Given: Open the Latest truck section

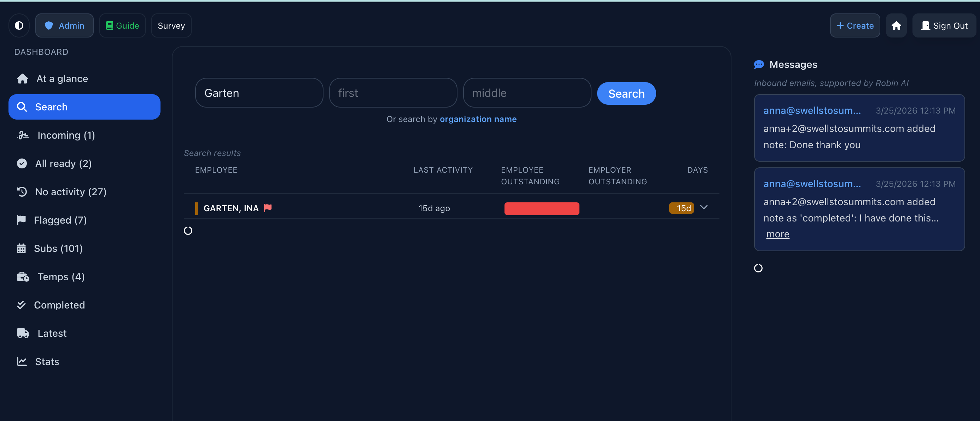Looking at the screenshot, I should [52, 333].
